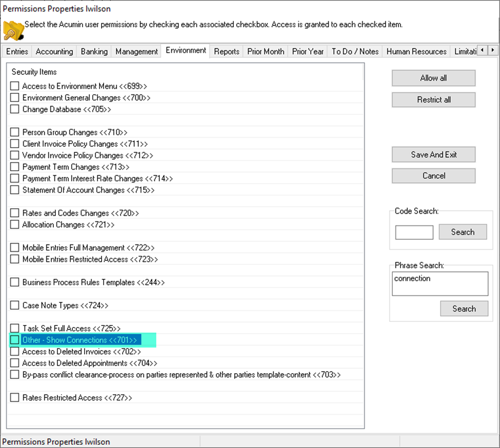Tick Payment Term Changes <<713>> checkbox

(x=15, y=167)
